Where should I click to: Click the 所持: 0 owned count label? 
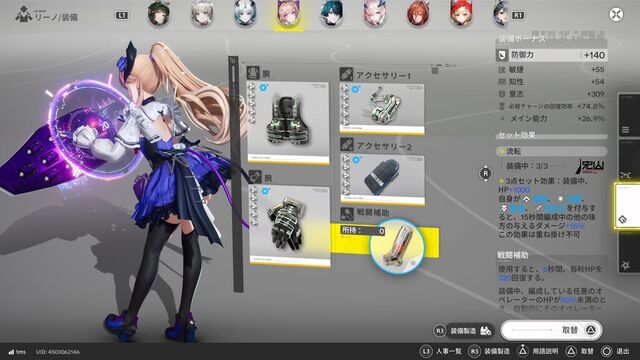(363, 231)
